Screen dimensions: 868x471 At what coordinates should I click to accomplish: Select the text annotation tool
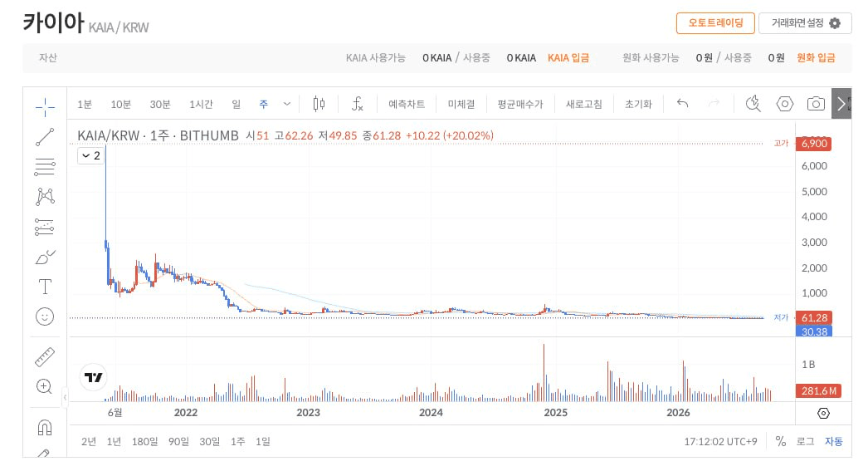(x=45, y=287)
